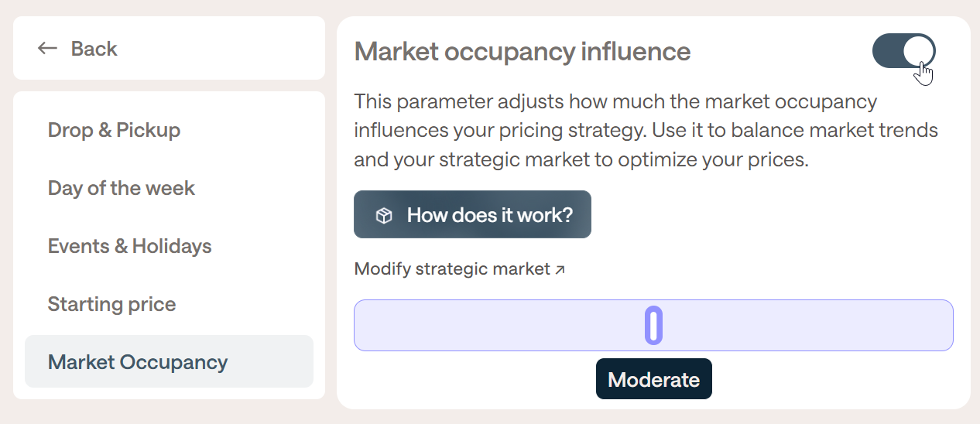Click the left end of the influence slider track
The height and width of the screenshot is (424, 980).
365,325
